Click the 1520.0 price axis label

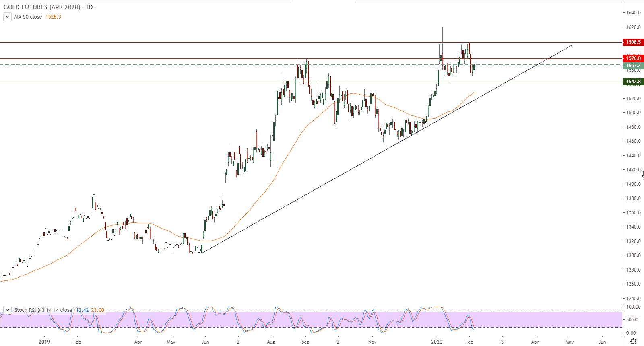tap(634, 99)
